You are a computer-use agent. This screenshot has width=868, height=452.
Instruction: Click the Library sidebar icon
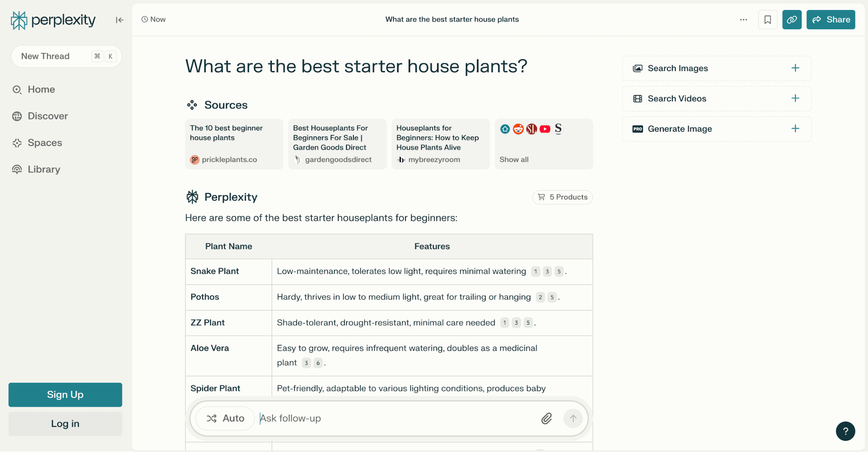point(17,169)
